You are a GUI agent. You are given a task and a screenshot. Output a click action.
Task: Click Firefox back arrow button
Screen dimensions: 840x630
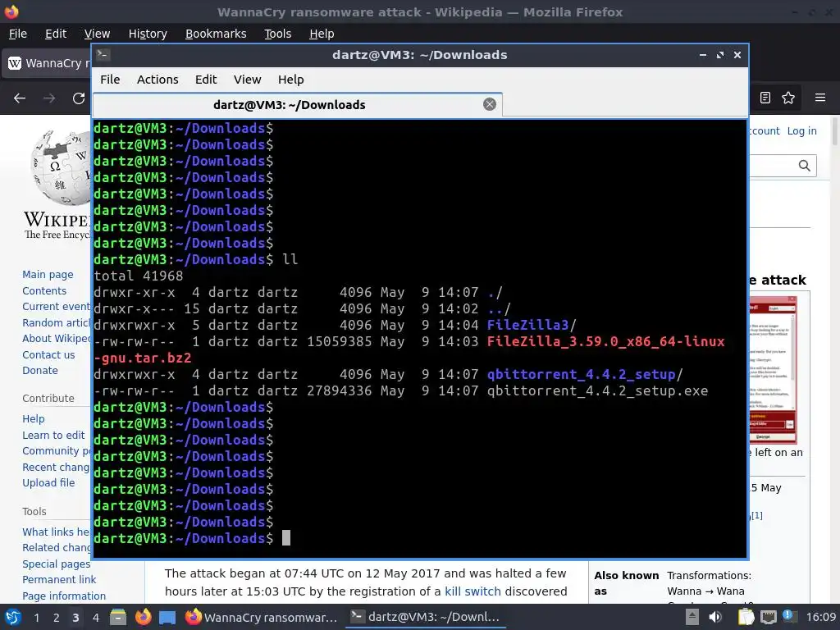click(20, 98)
